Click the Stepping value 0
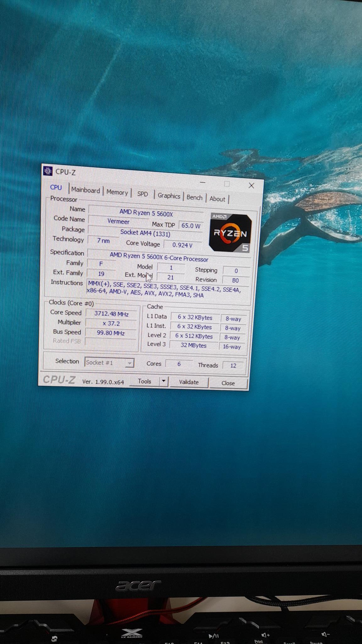Screen dimensions: 362x644 [236, 271]
